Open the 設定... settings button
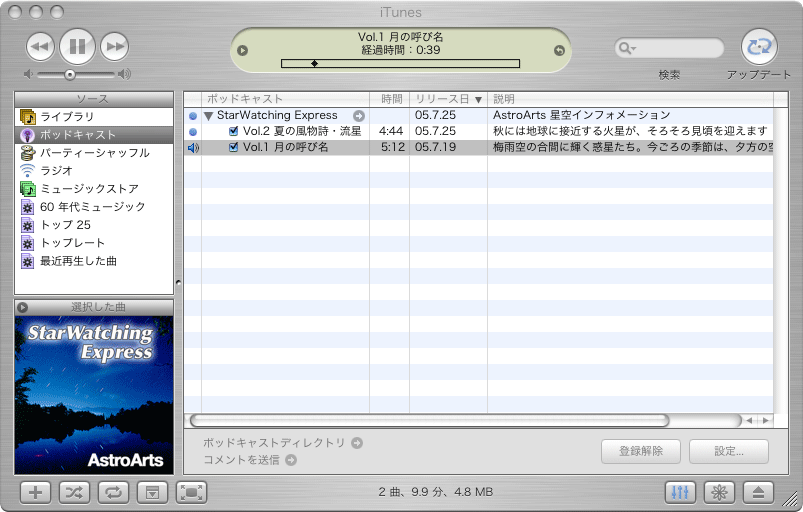This screenshot has height=512, width=803. pyautogui.click(x=729, y=451)
